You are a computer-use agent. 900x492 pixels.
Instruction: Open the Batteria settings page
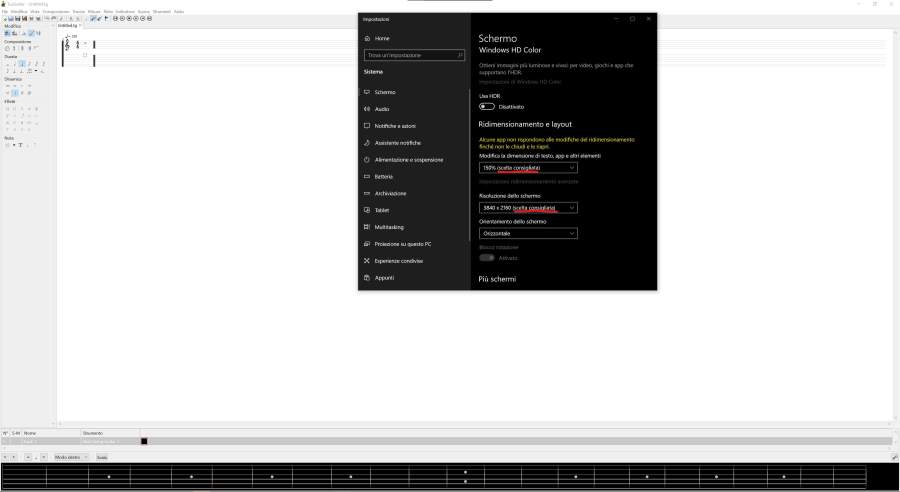click(x=384, y=177)
